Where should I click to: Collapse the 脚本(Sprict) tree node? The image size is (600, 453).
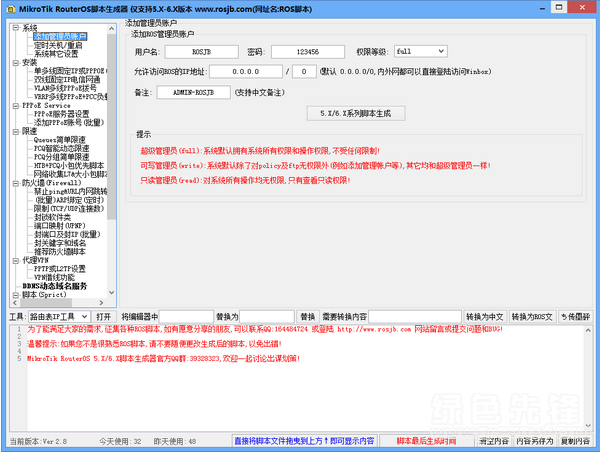16,295
